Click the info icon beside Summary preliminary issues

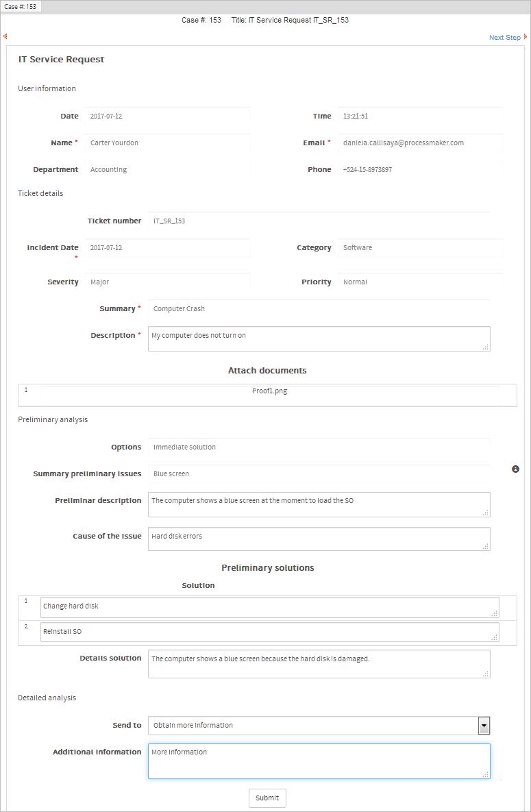pyautogui.click(x=515, y=469)
